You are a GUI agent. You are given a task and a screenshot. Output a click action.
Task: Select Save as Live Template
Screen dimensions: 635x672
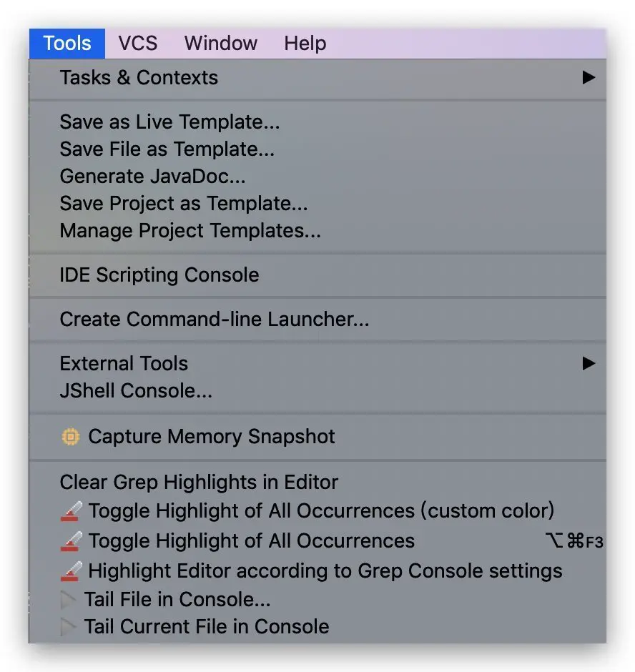coord(169,122)
